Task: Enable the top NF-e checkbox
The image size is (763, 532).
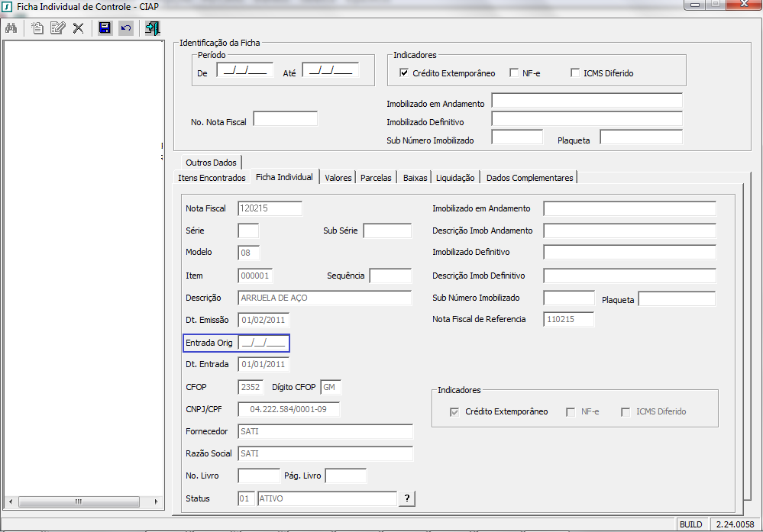Action: coord(514,73)
